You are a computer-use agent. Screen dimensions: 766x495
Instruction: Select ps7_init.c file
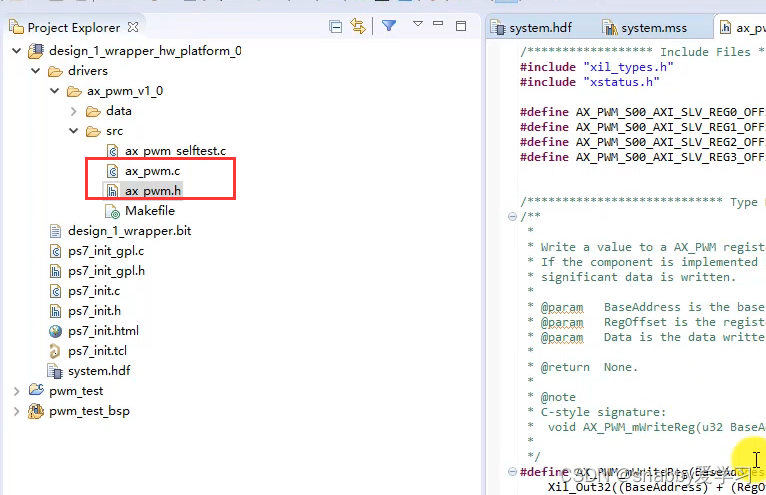pyautogui.click(x=94, y=291)
